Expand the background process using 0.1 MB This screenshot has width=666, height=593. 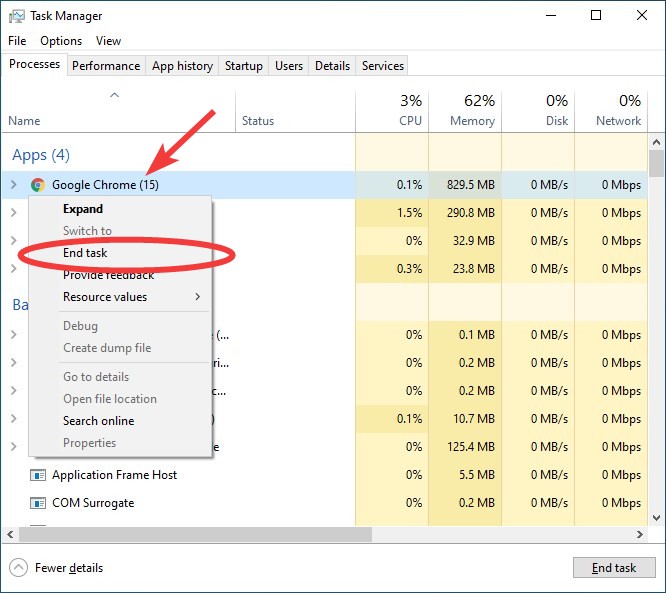14,335
